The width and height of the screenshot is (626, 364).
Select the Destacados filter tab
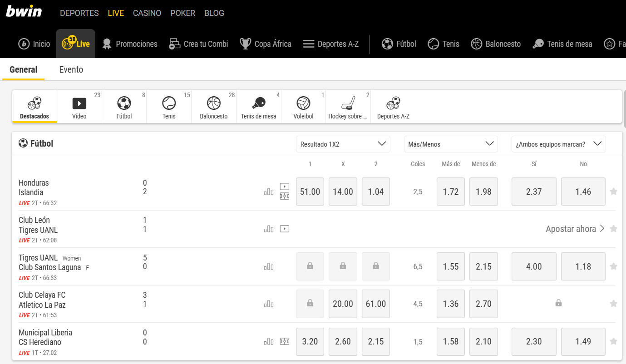tap(35, 107)
